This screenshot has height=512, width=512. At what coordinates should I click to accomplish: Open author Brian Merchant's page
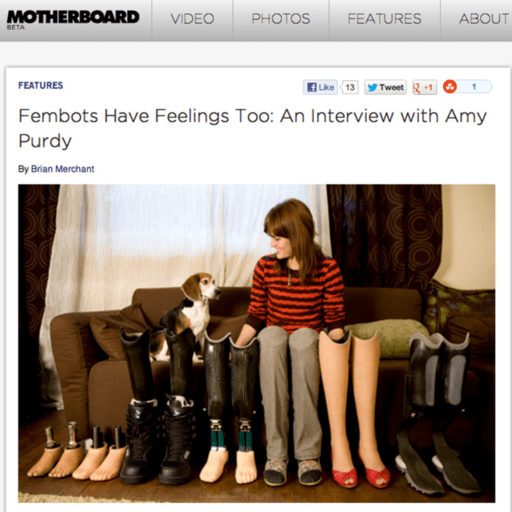point(63,169)
